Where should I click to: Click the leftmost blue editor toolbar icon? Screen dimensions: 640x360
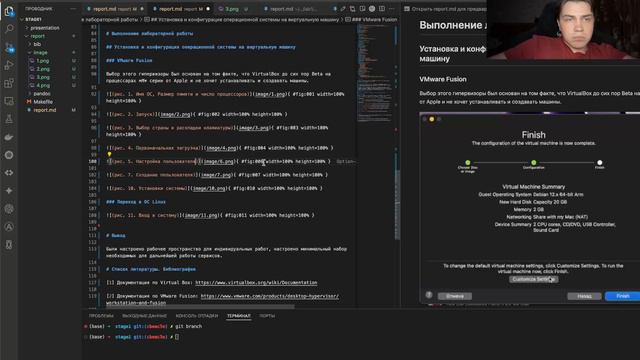coord(335,9)
